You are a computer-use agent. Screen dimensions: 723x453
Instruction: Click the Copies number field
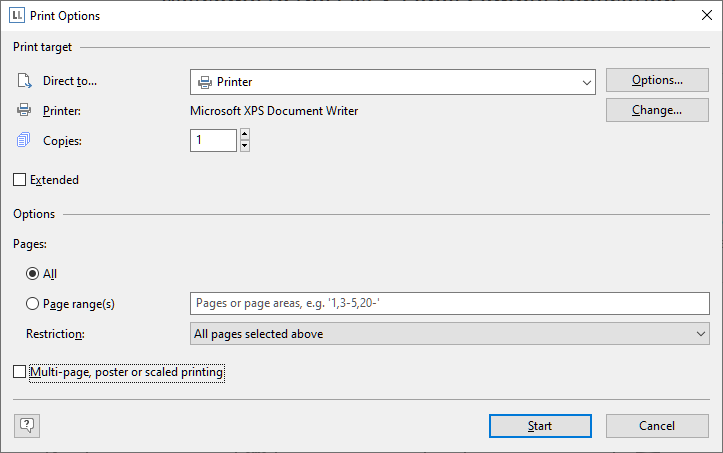coord(213,140)
